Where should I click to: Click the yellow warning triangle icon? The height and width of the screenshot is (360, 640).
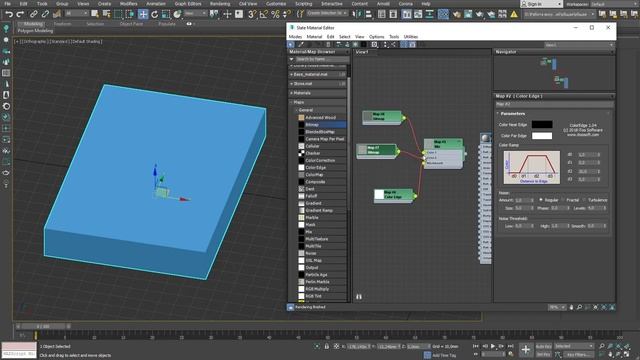514,14
